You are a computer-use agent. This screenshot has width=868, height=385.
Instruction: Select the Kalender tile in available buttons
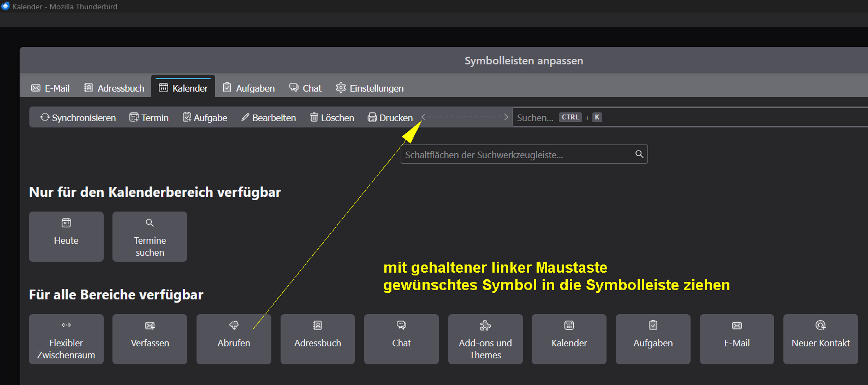click(x=569, y=339)
